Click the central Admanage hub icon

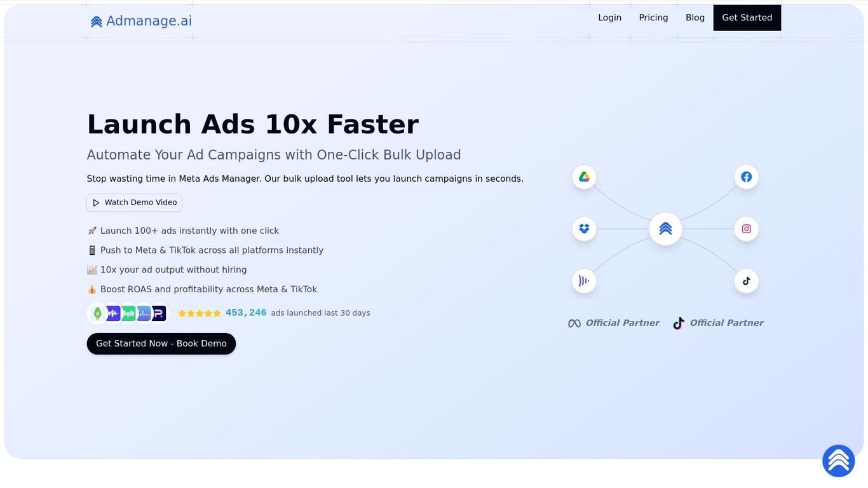coord(665,229)
